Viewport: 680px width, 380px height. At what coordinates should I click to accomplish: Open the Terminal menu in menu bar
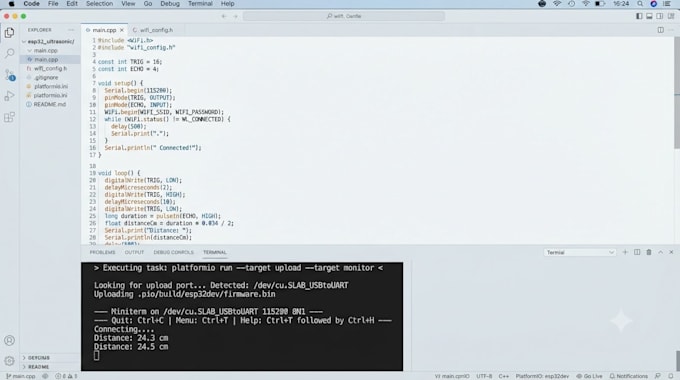point(200,4)
